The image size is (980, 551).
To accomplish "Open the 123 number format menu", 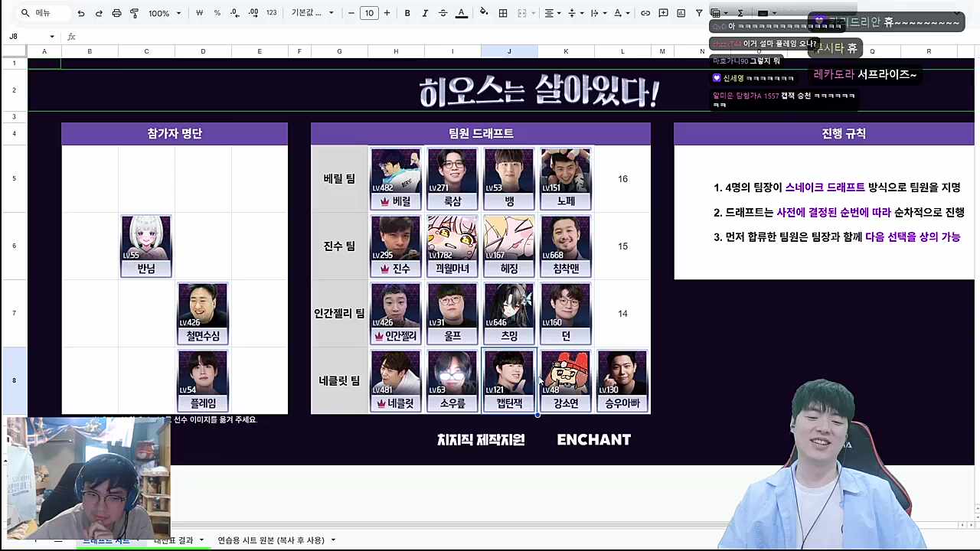I will pyautogui.click(x=271, y=13).
